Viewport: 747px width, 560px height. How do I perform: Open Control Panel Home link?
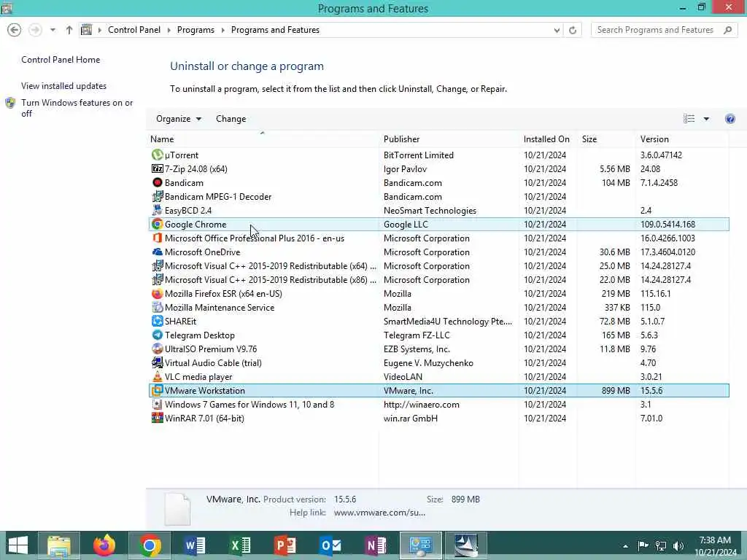[x=61, y=60]
